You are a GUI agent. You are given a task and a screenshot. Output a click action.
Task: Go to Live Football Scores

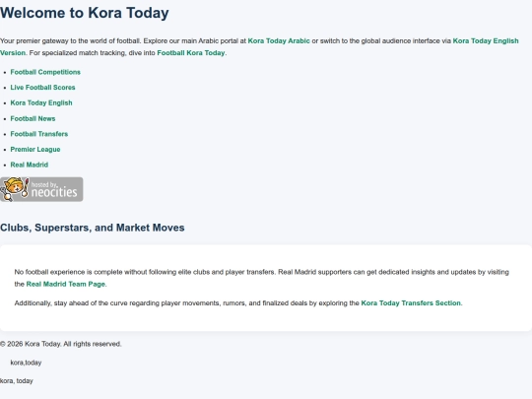42,88
